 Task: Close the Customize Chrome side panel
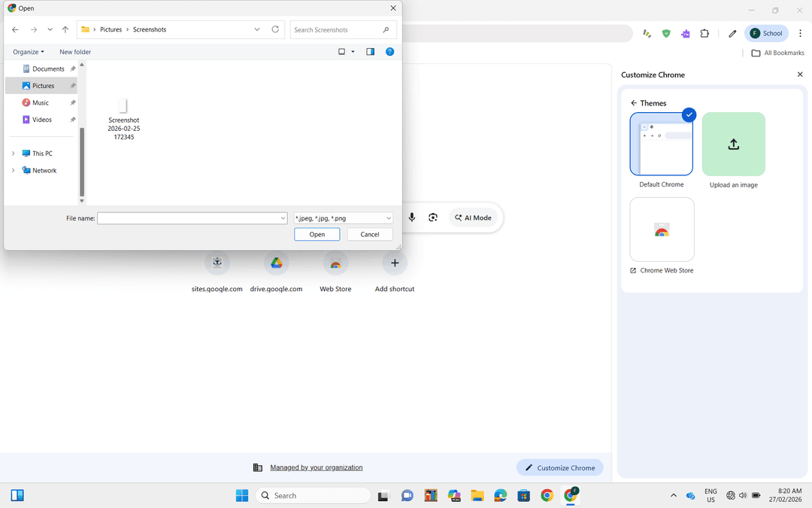pyautogui.click(x=800, y=75)
